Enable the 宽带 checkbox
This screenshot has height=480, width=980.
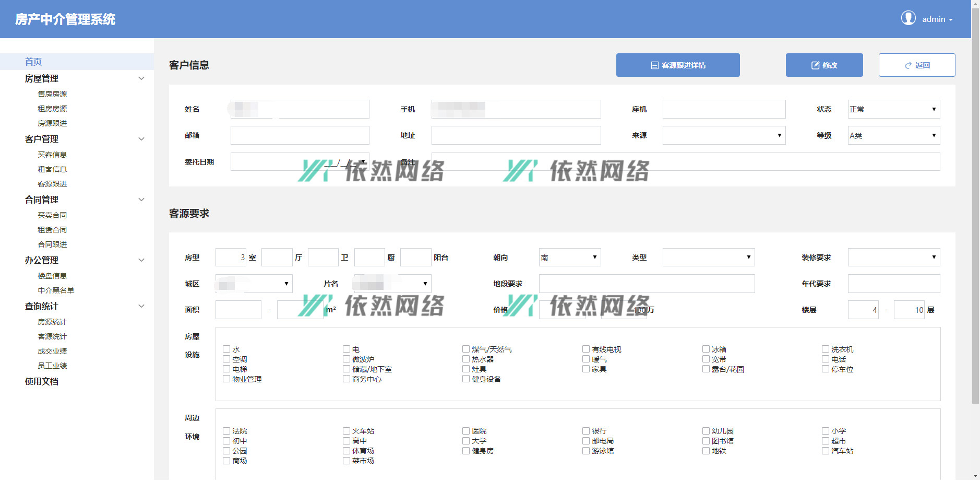point(706,359)
